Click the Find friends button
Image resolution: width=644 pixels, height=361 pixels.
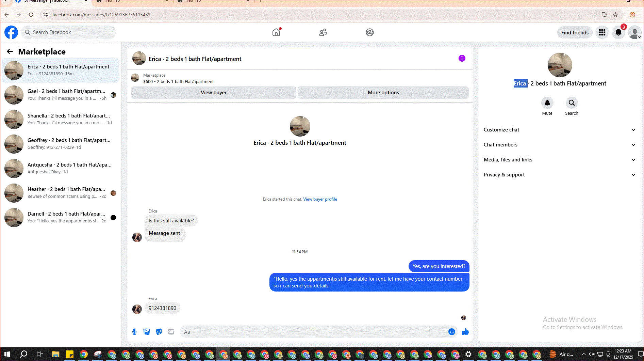(x=575, y=33)
